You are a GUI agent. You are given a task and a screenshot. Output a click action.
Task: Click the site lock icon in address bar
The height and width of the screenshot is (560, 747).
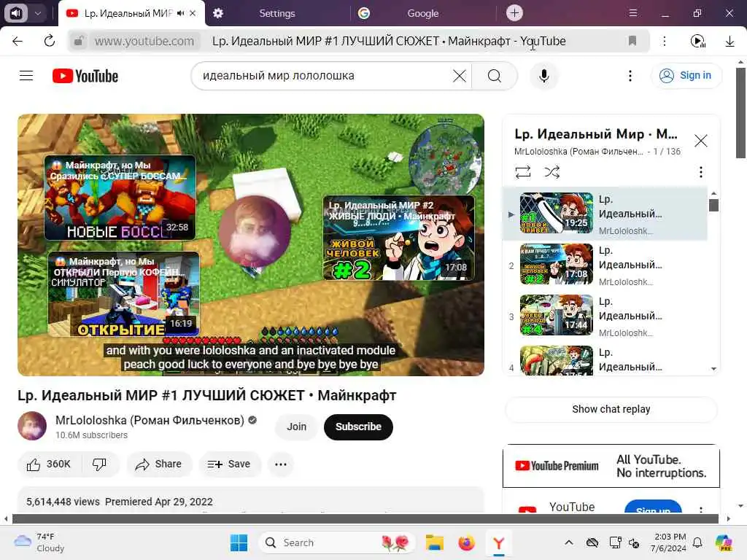[79, 41]
